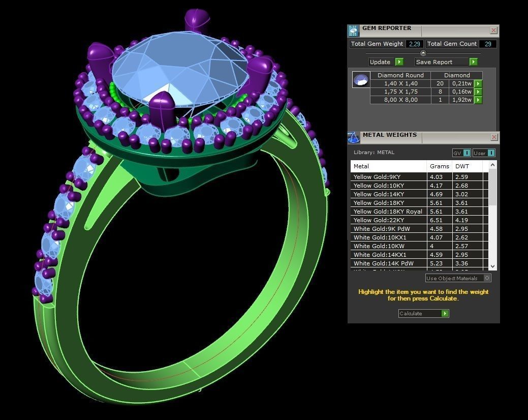
Task: Sort by the DWT column header
Action: [468, 166]
